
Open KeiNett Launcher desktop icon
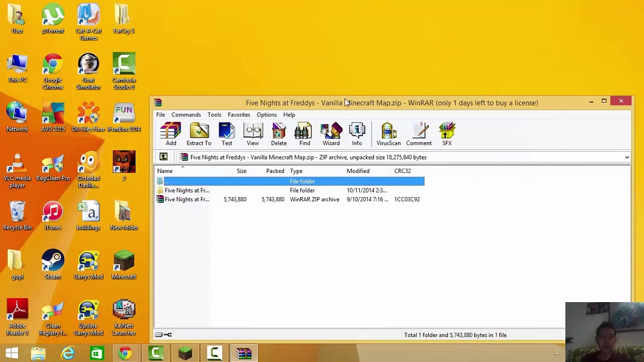[x=124, y=318]
